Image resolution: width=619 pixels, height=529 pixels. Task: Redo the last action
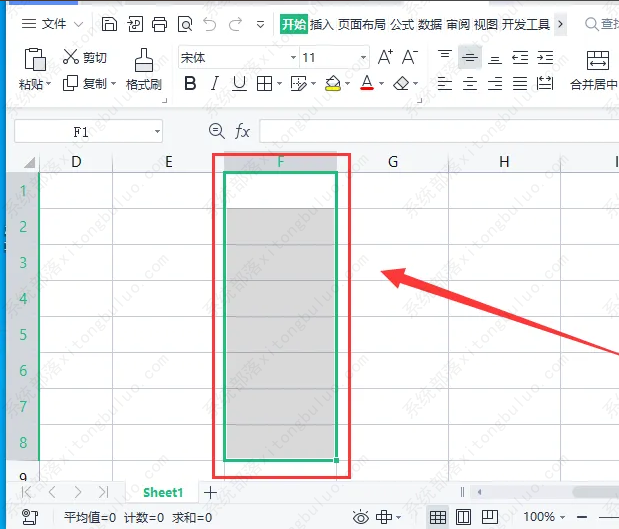tap(236, 24)
